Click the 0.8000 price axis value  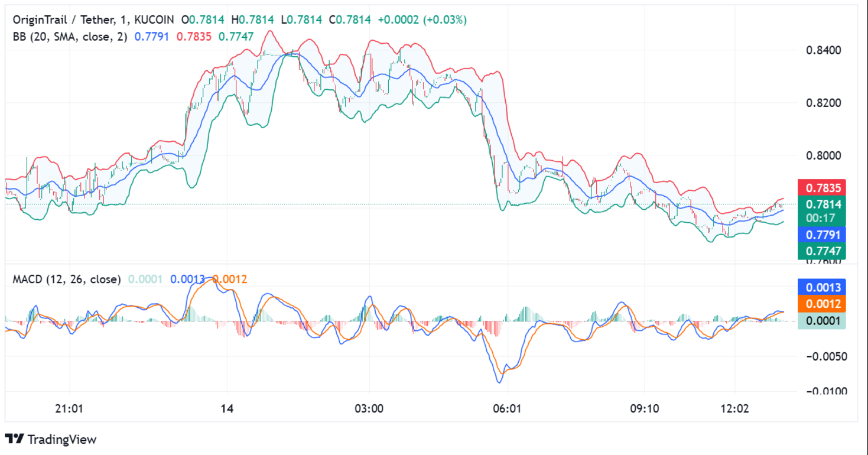point(823,156)
